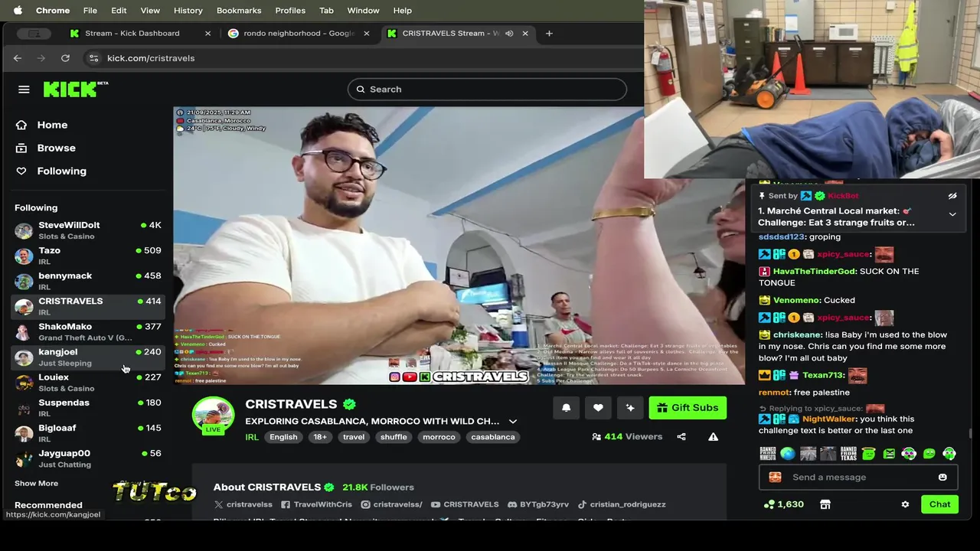Switch to rondo neighborhood Google tab
This screenshot has width=980, height=551.
(x=299, y=33)
